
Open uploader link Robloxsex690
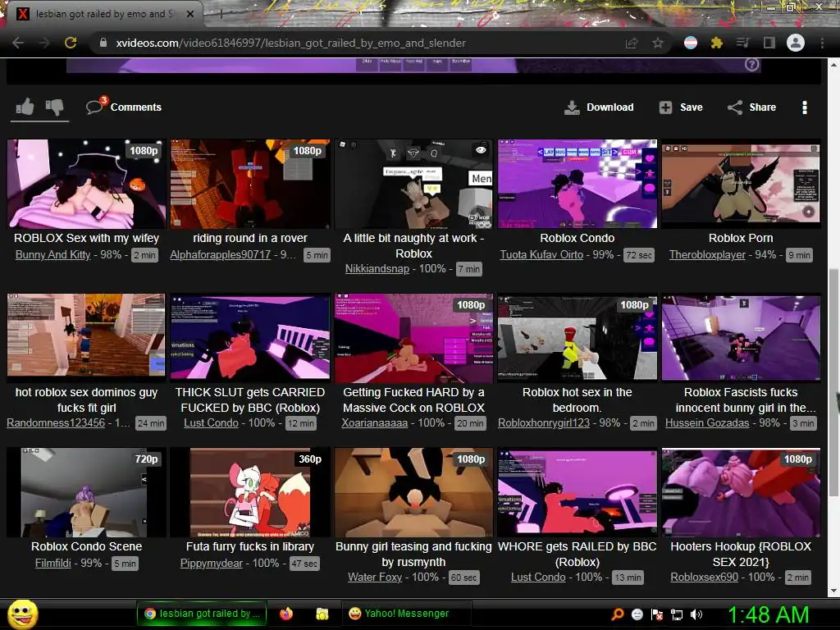[x=704, y=577]
